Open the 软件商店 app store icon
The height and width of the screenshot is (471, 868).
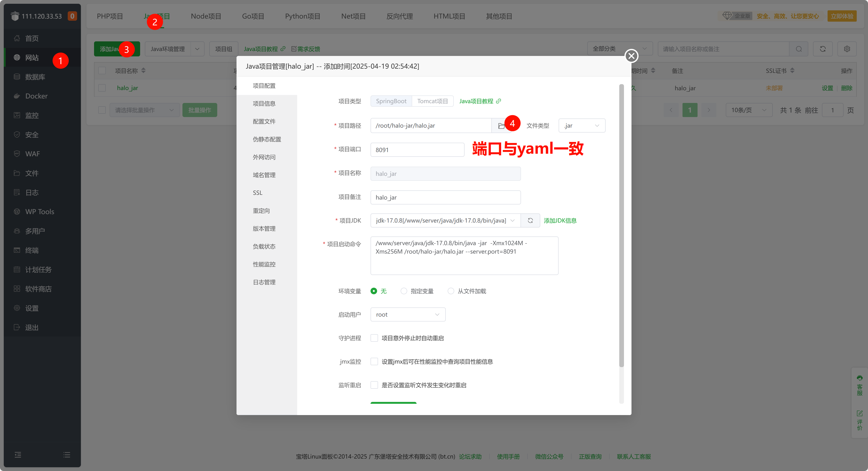(x=17, y=289)
